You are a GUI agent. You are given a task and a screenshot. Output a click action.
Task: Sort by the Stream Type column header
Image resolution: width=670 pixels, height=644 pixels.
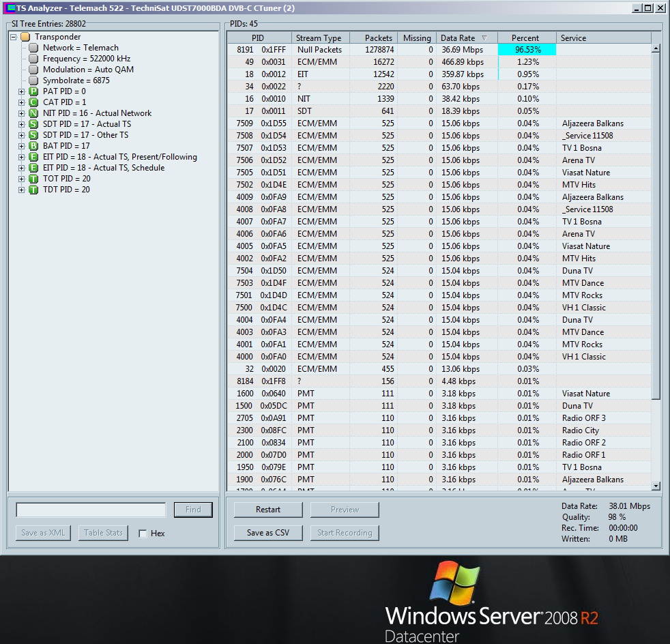[x=321, y=38]
